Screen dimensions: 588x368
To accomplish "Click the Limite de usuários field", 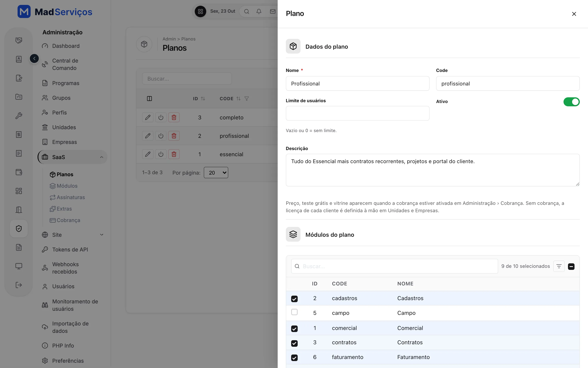I will tap(357, 113).
